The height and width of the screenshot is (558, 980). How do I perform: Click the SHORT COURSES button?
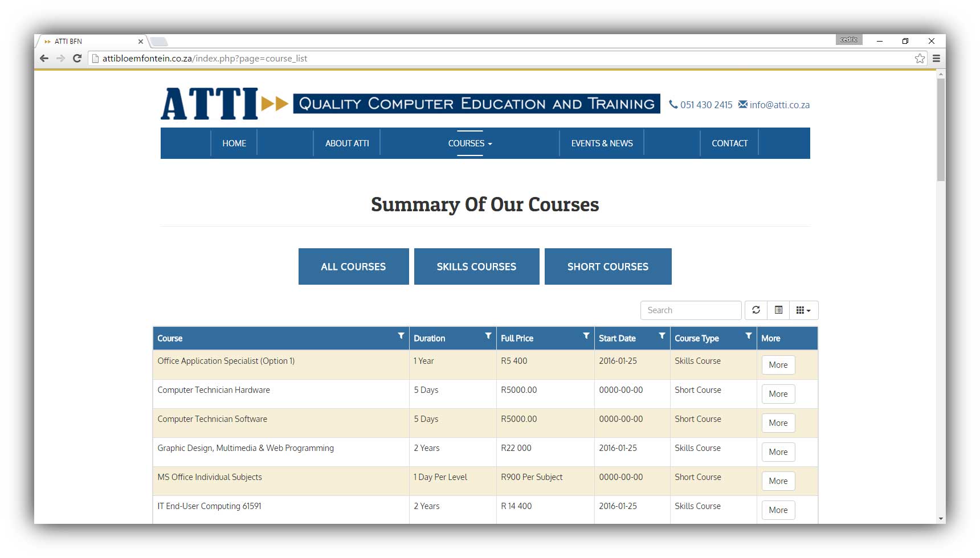607,266
